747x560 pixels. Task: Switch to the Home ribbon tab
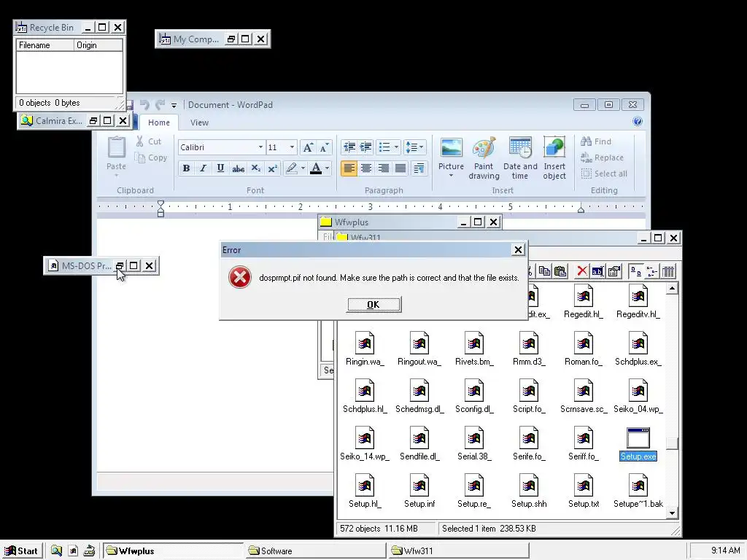pos(158,122)
